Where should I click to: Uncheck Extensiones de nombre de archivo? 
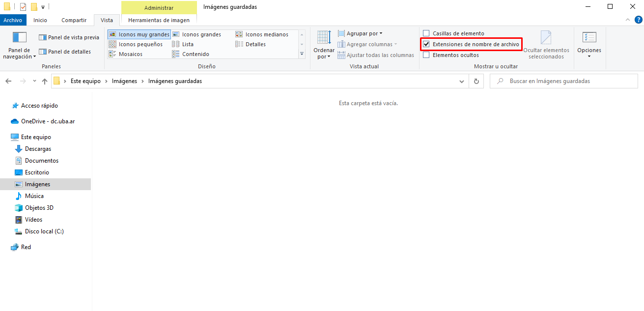click(x=426, y=44)
